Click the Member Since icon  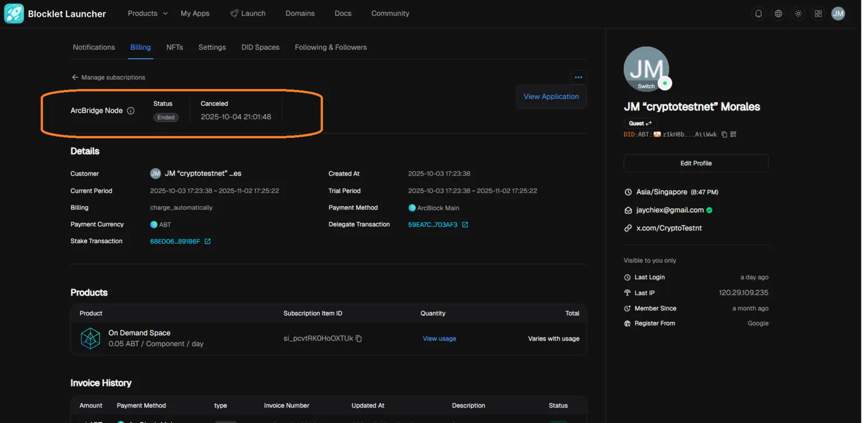(628, 309)
